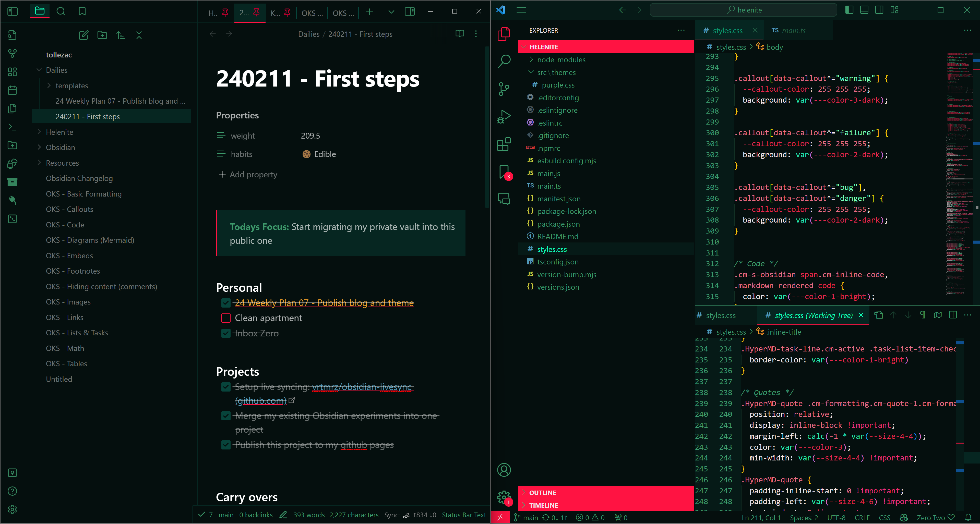Image resolution: width=980 pixels, height=524 pixels.
Task: Toggle Obsidian right sidebar
Action: [x=410, y=11]
